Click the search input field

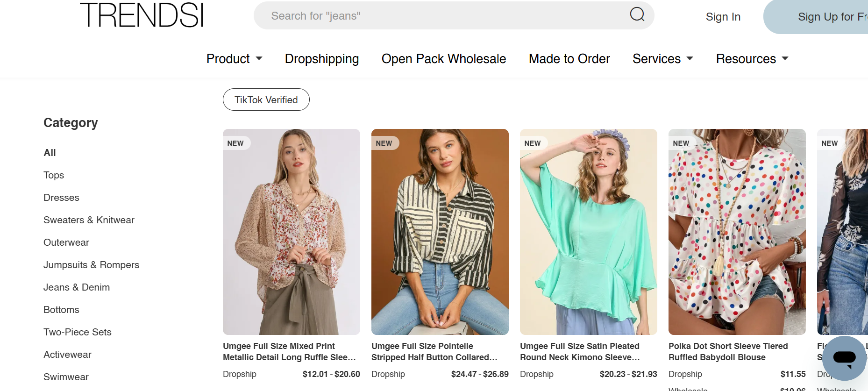tap(420, 15)
